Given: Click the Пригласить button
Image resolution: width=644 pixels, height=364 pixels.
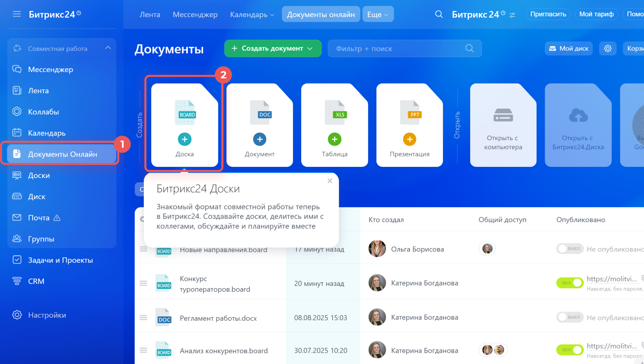Looking at the screenshot, I should [548, 14].
